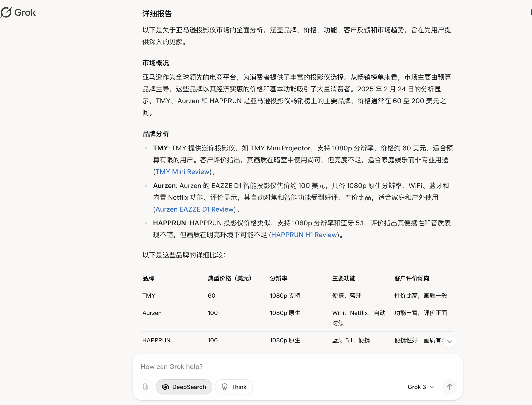The width and height of the screenshot is (532, 405).
Task: Click the '性价比高，画质一般' review cell
Action: point(421,296)
